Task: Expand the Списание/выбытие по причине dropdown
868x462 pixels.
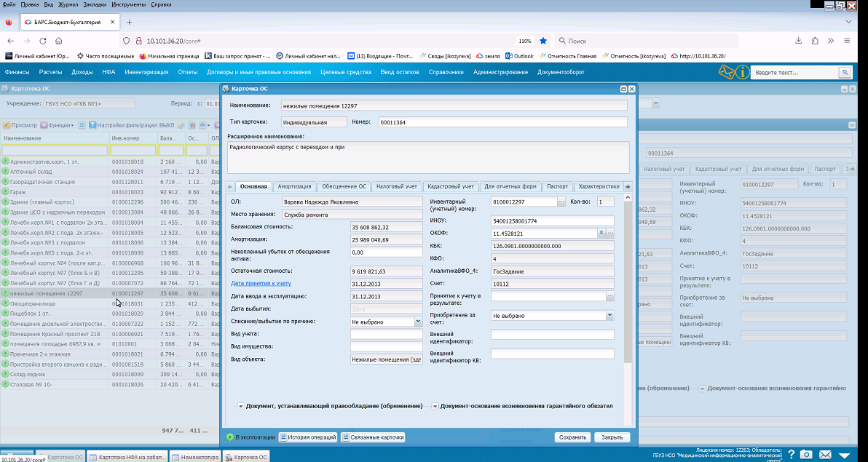Action: [x=418, y=322]
